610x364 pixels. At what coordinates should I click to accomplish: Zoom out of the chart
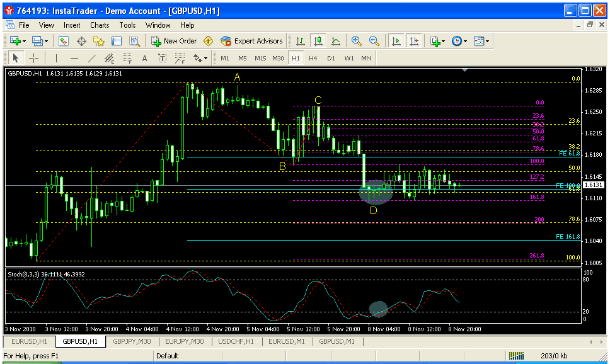point(374,41)
